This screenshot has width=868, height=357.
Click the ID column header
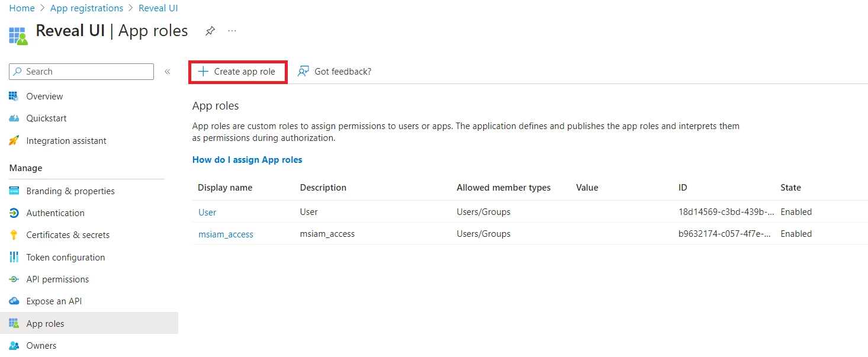(x=683, y=188)
